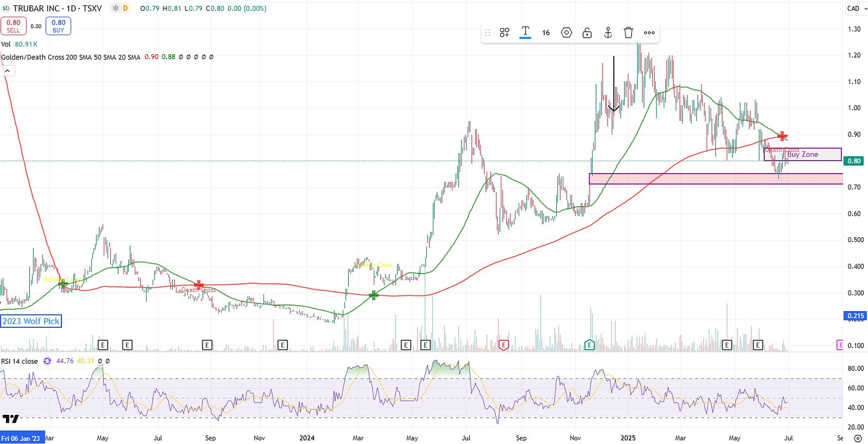Lock the selected drawing with padlock icon

click(587, 33)
